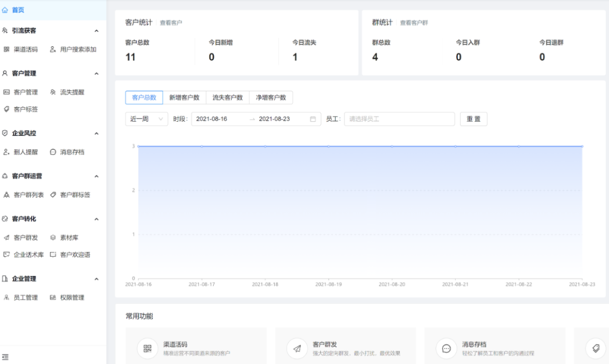Image resolution: width=609 pixels, height=364 pixels.
Task: Select the 客户总数 chart tab
Action: (144, 97)
